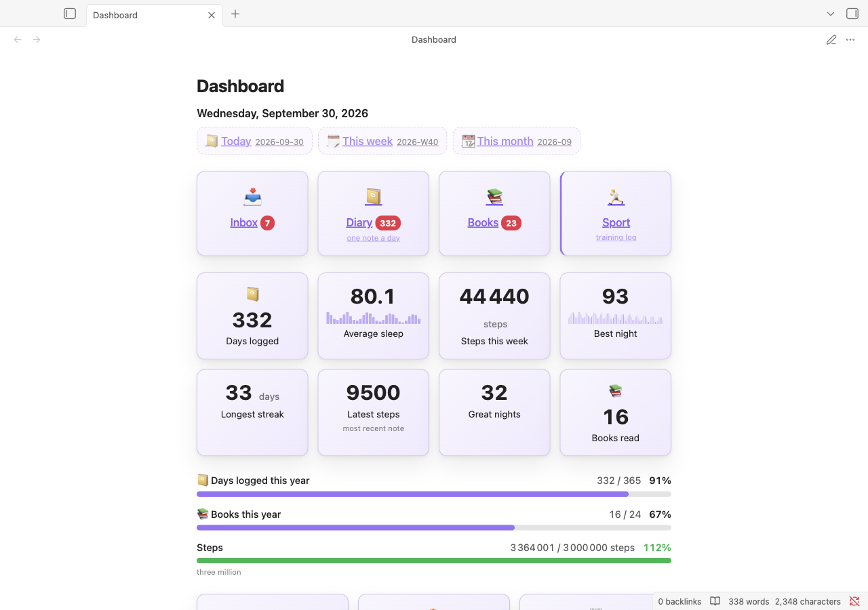Screen dimensions: 868x610
Task: Click '0 backlinks' in the status bar
Action: (679, 601)
